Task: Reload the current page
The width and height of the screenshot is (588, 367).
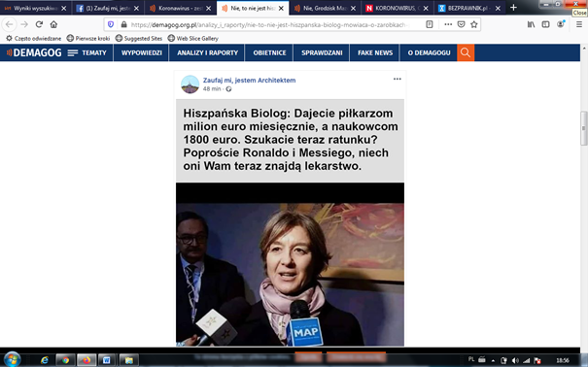Action: click(x=39, y=24)
